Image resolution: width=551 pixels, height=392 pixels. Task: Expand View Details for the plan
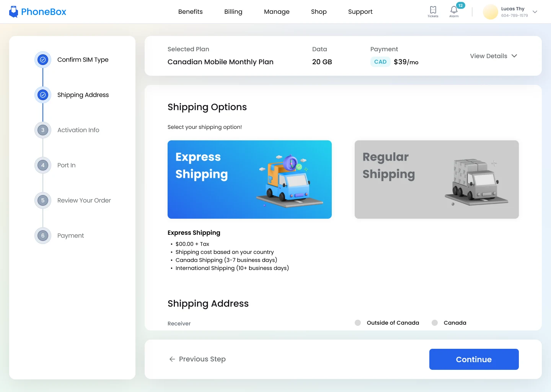(x=494, y=56)
